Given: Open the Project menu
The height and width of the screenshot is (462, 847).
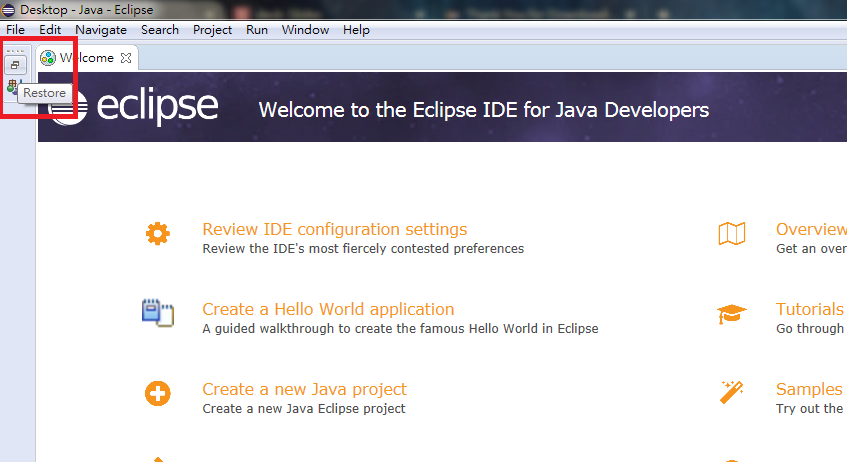Looking at the screenshot, I should tap(212, 30).
